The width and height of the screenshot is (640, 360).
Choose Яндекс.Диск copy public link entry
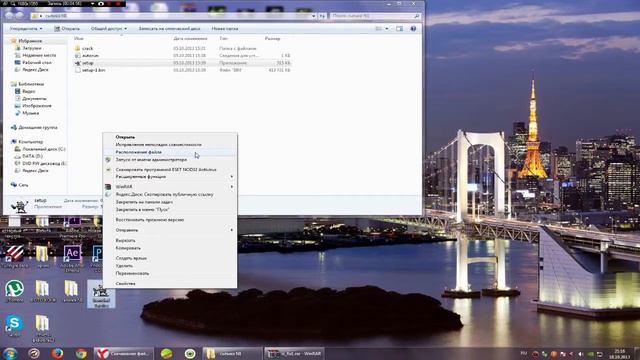(170, 194)
